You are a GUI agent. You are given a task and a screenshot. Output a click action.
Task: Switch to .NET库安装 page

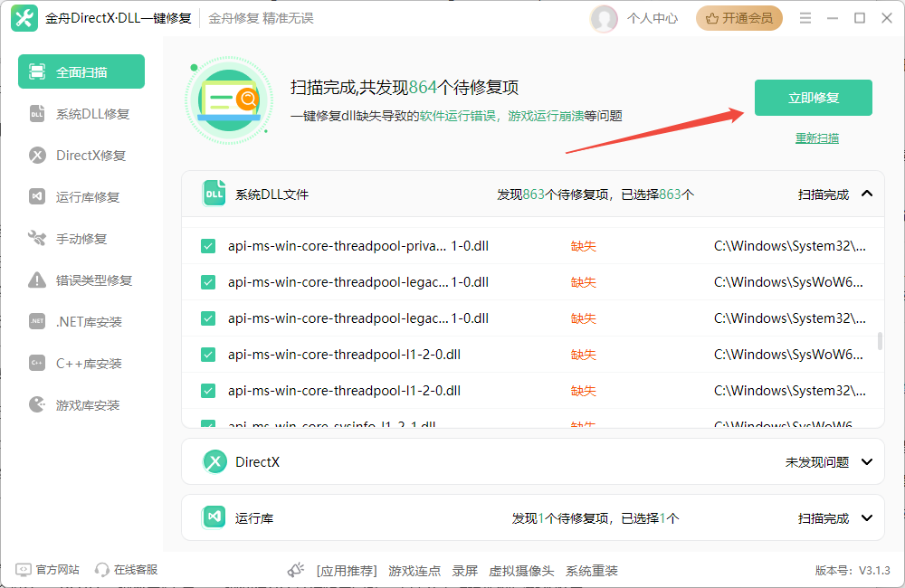[x=81, y=321]
